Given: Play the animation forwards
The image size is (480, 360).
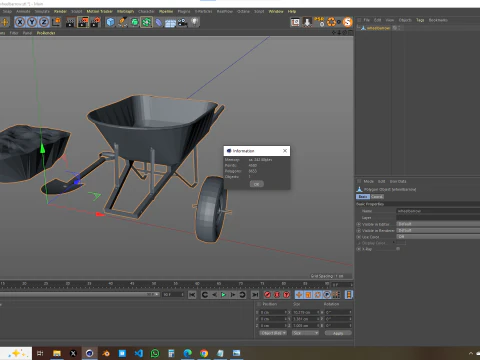Looking at the screenshot, I should click(224, 295).
